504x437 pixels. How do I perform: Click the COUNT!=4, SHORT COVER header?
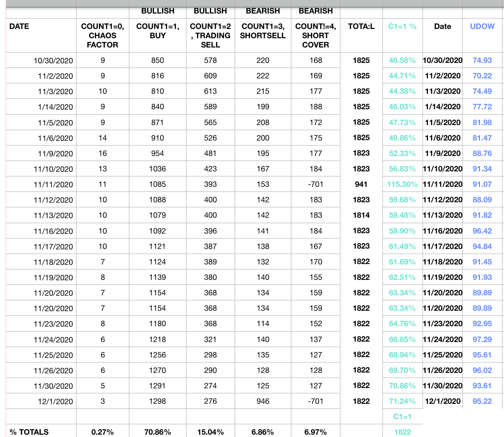pyautogui.click(x=316, y=36)
